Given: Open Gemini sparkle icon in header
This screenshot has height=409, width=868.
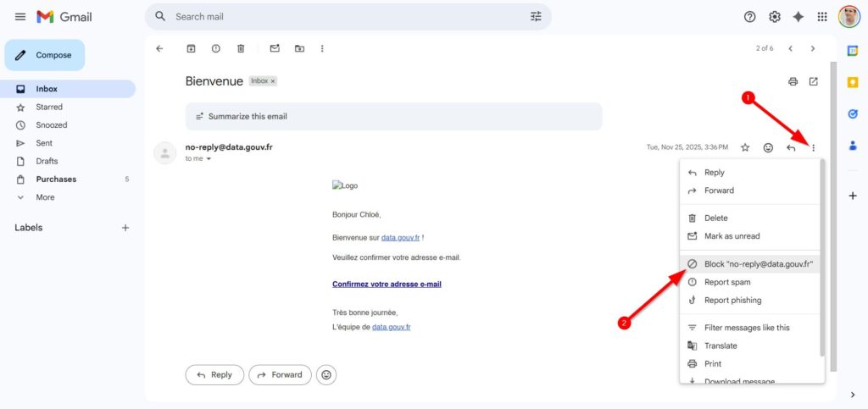Looking at the screenshot, I should 798,17.
